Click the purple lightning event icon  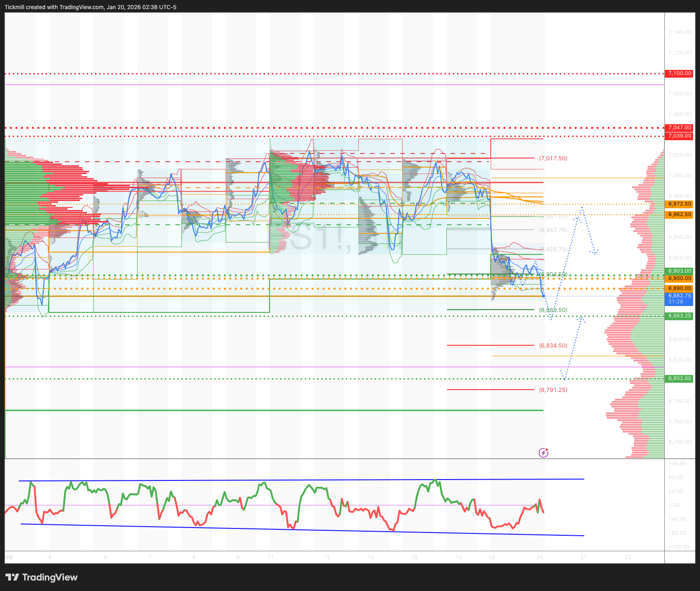click(543, 453)
